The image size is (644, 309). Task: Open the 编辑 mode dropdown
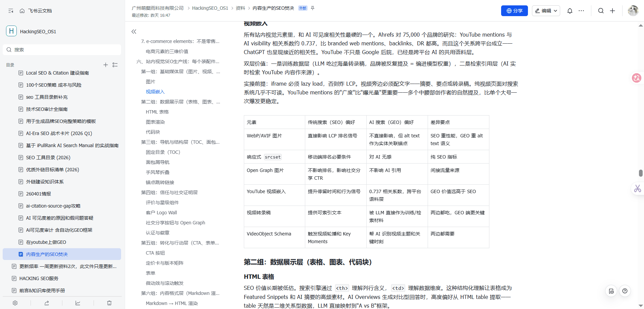546,11
